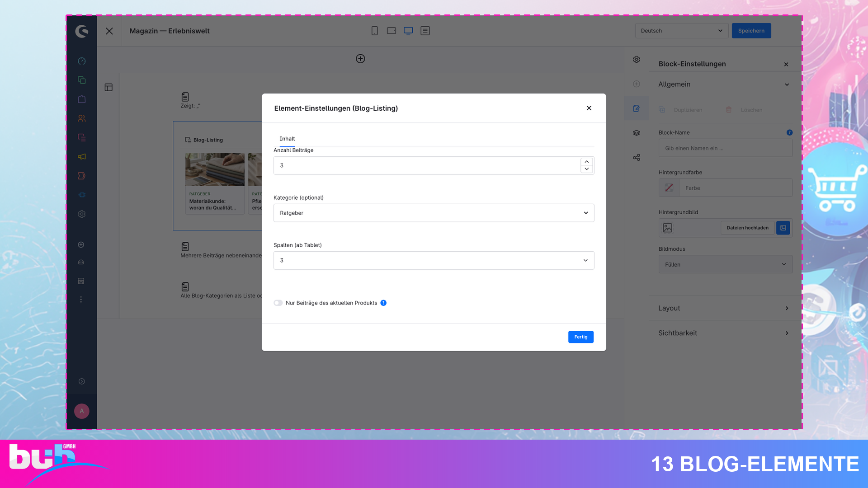Select the mobile viewport icon

pyautogui.click(x=374, y=31)
